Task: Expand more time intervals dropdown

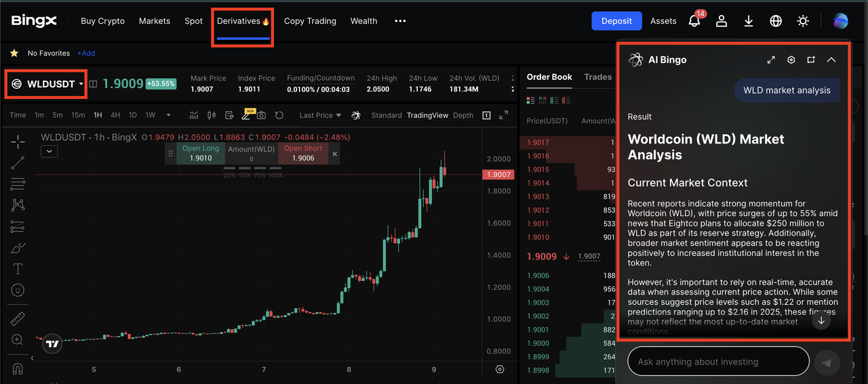Action: pyautogui.click(x=169, y=115)
